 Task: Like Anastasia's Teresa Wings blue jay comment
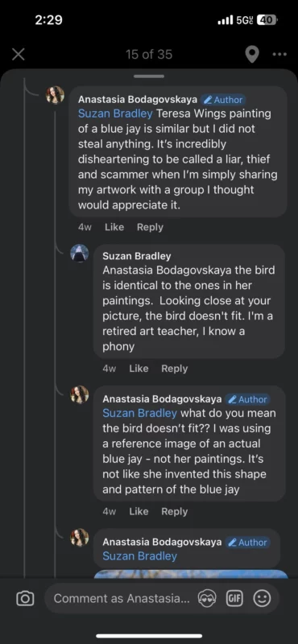pos(114,227)
